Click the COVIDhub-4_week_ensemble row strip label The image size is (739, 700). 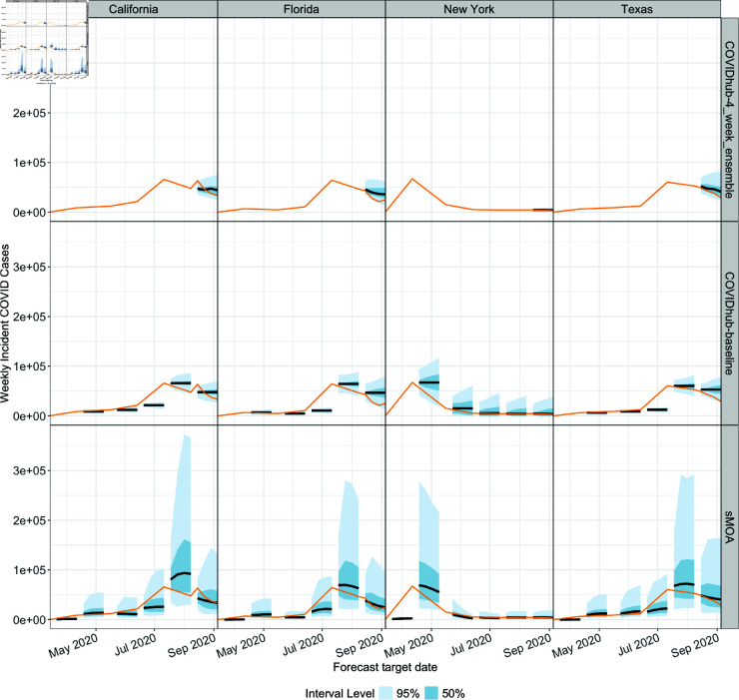pos(730,119)
